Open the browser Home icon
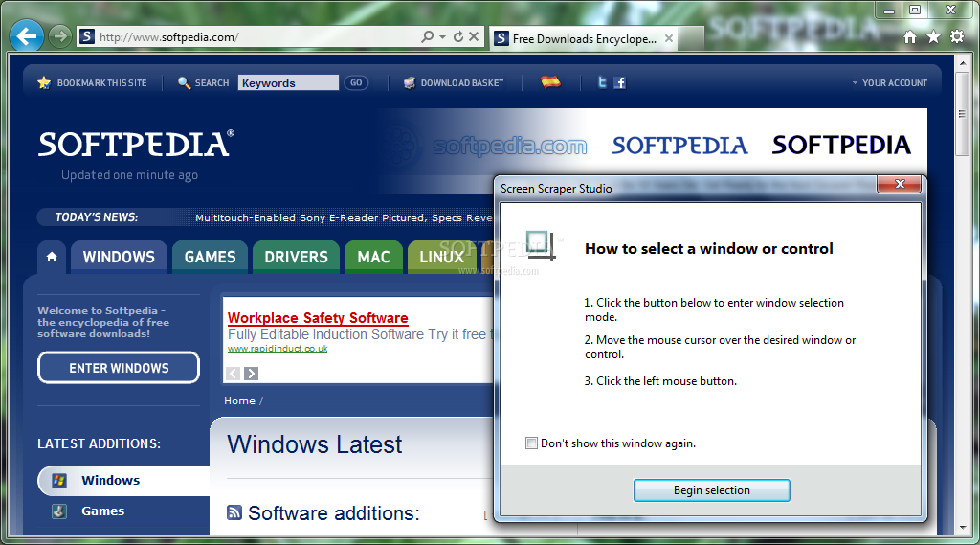This screenshot has height=545, width=980. tap(910, 37)
